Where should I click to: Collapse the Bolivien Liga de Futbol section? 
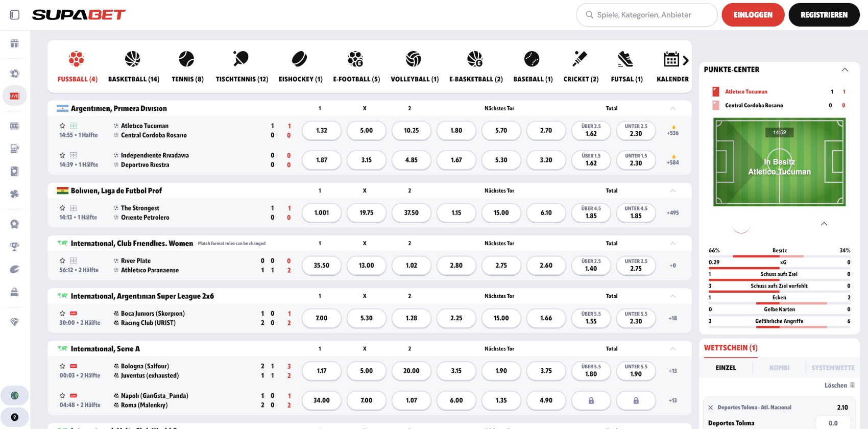coord(673,190)
